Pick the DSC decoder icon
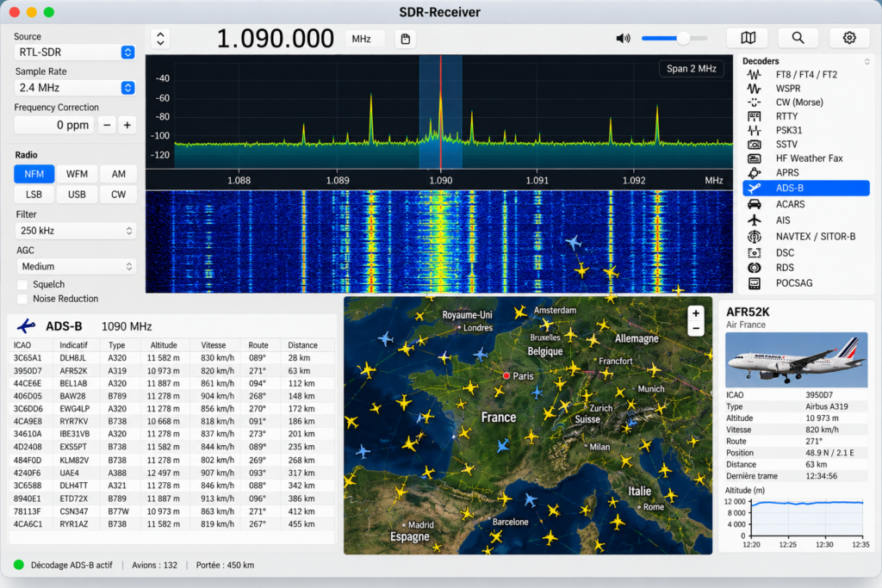The image size is (882, 588). point(754,253)
